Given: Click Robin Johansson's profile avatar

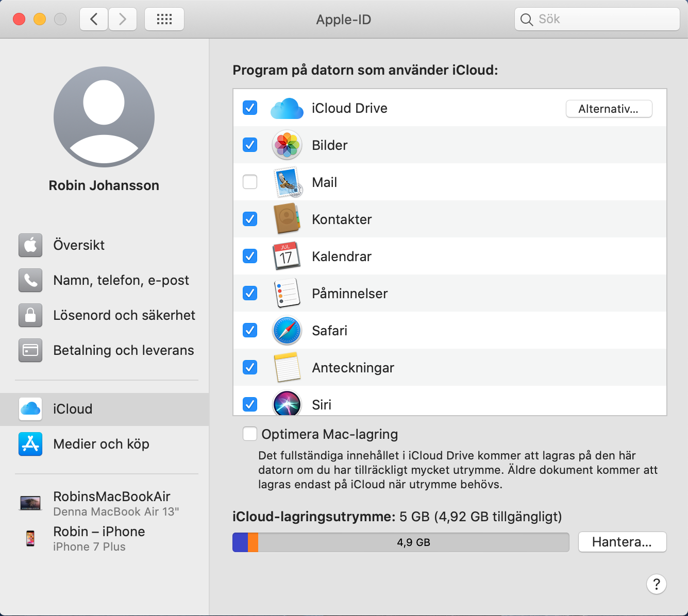Looking at the screenshot, I should pos(104,117).
